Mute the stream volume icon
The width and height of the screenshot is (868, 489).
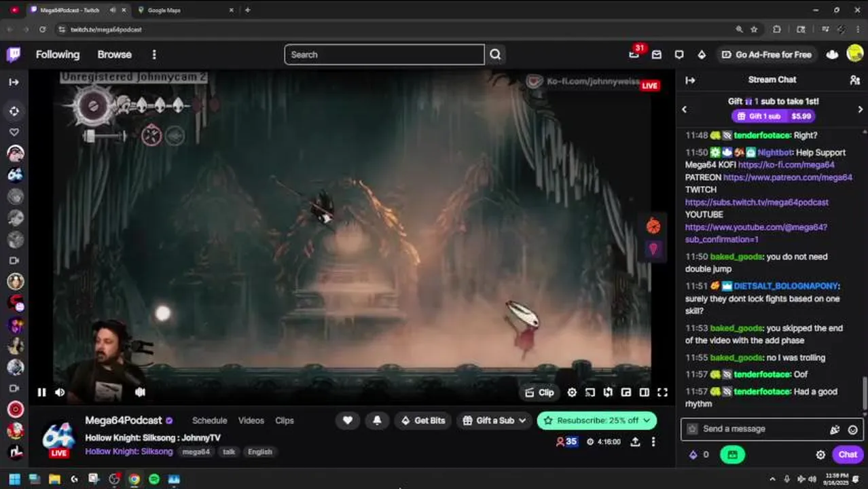tap(60, 392)
